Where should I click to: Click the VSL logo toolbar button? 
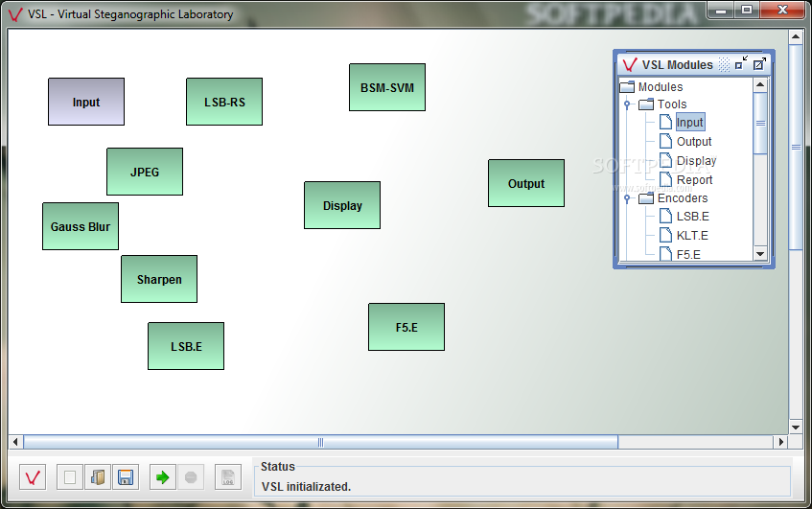pos(33,477)
